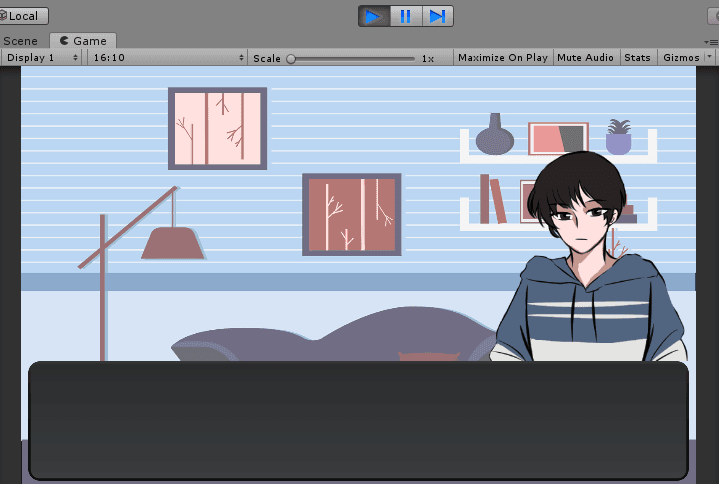Screen dimensions: 719x484
Task: Click the Scale value 1x text
Action: click(428, 59)
